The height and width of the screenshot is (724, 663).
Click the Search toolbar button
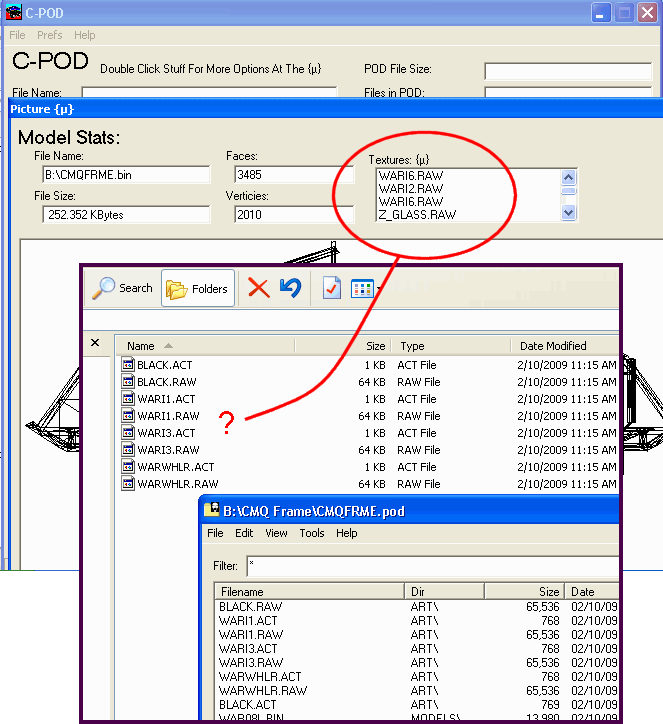pyautogui.click(x=122, y=288)
